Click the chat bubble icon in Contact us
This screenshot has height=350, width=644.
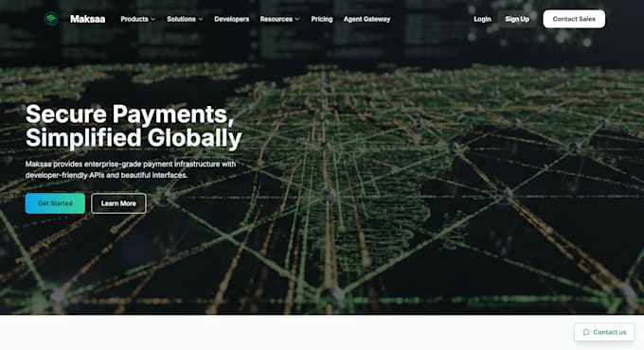click(x=586, y=332)
